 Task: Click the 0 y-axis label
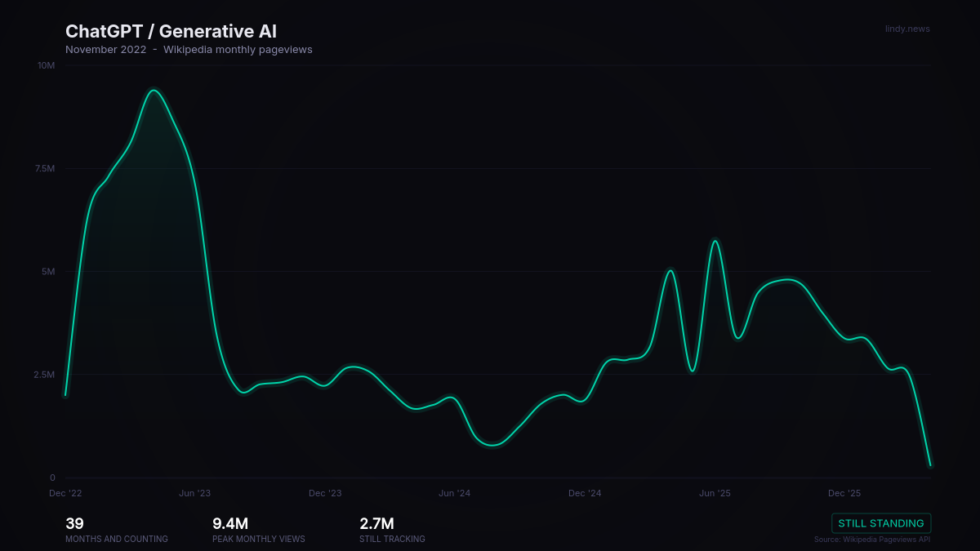click(x=52, y=478)
